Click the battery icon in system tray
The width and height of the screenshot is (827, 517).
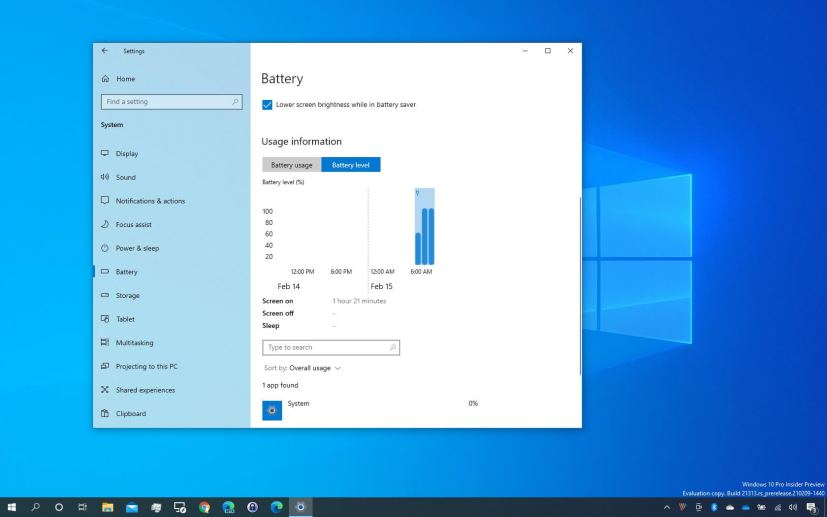(x=761, y=508)
